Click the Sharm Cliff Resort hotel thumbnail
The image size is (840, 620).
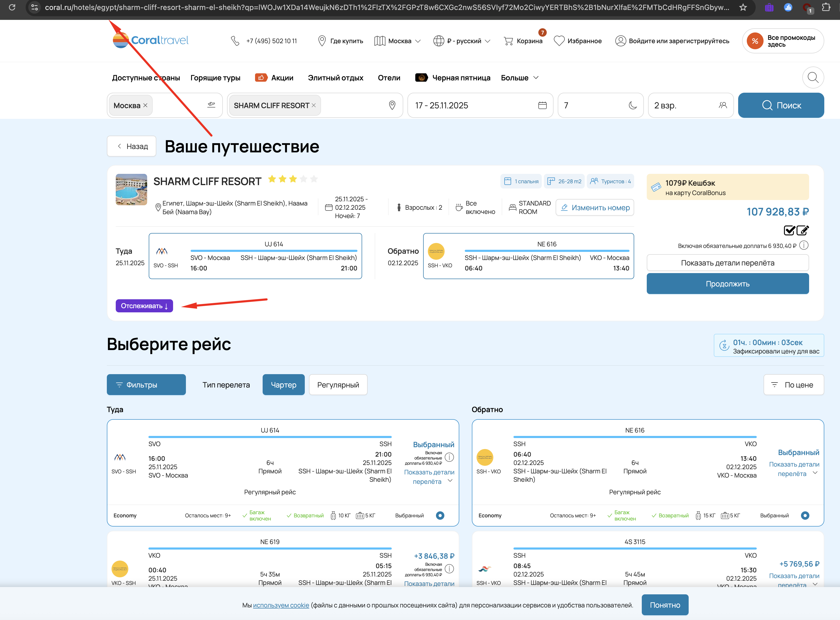[131, 190]
